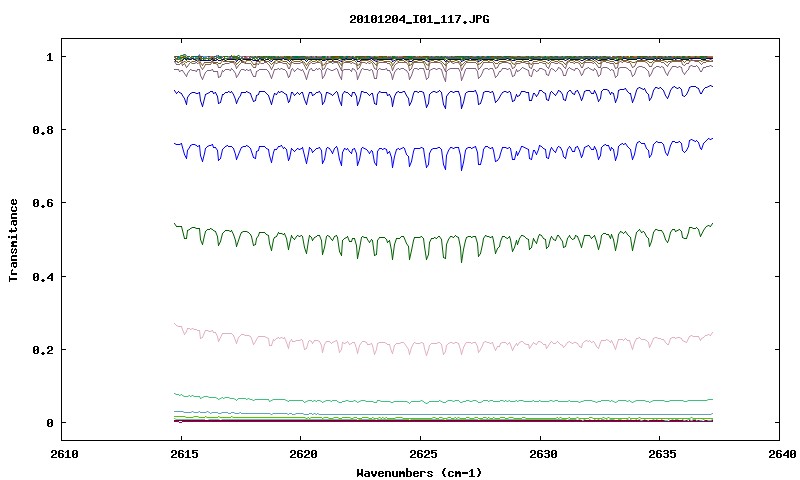Click the x-axis tick label 2610

(x=65, y=454)
